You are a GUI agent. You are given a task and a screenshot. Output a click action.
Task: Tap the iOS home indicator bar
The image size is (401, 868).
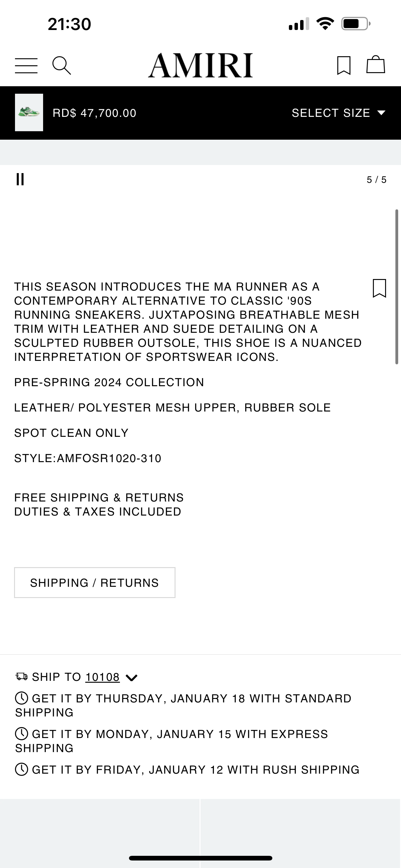(200, 858)
